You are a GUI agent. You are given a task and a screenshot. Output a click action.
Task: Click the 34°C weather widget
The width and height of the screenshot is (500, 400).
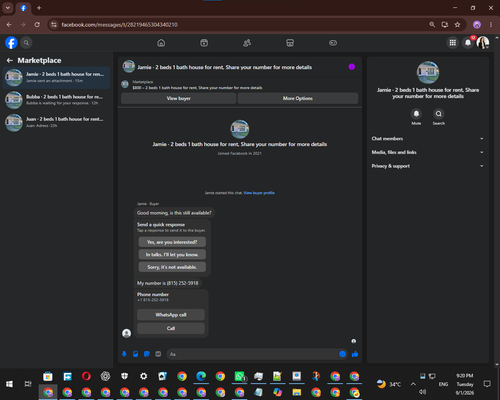[389, 384]
